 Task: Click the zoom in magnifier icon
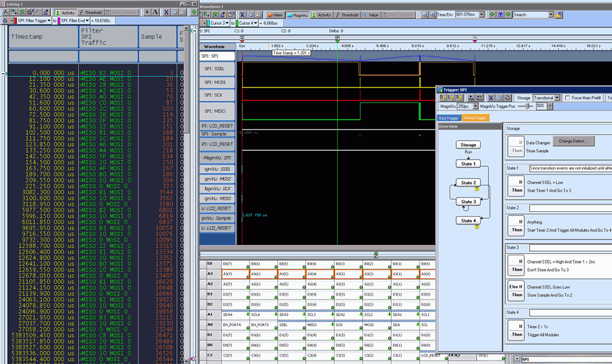point(432,15)
